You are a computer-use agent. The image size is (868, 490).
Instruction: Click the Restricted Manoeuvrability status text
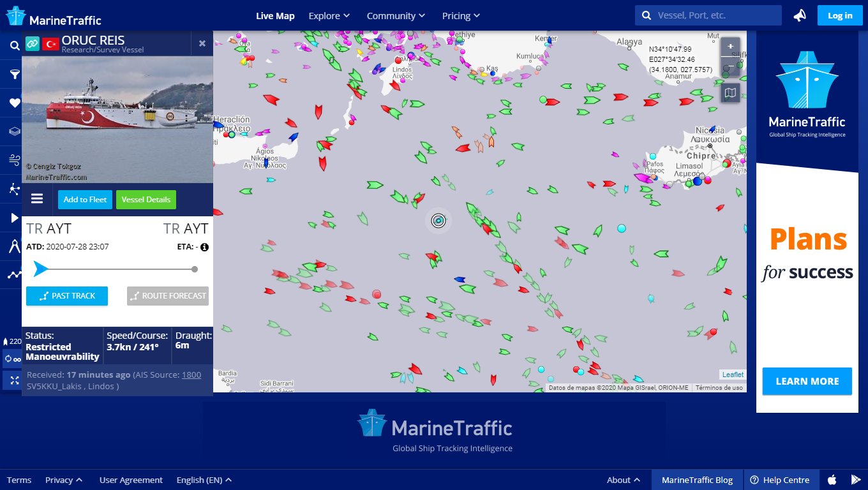(63, 352)
